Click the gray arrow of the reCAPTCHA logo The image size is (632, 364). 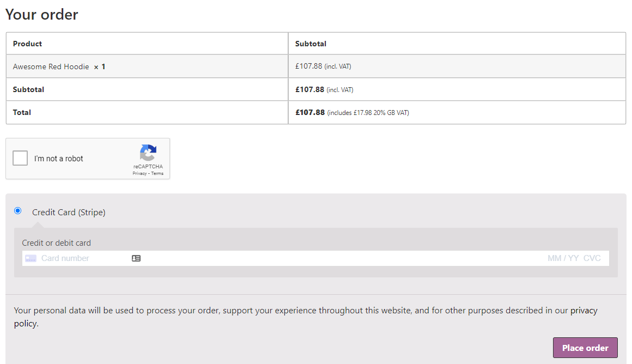point(144,157)
